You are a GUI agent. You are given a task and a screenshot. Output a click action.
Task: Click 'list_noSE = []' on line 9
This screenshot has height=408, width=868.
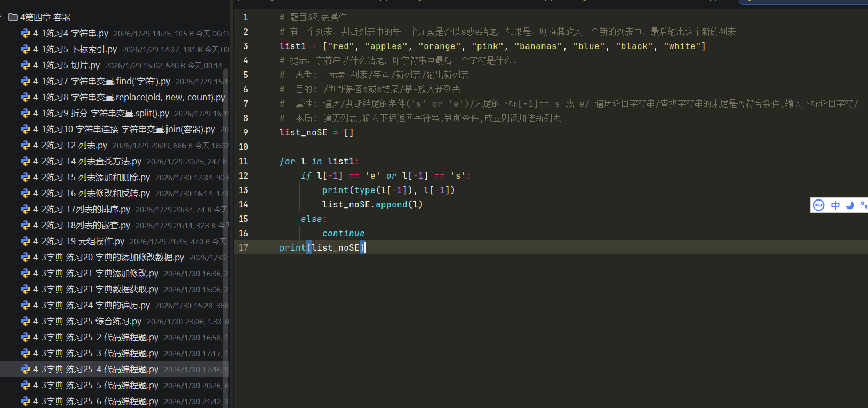(316, 132)
